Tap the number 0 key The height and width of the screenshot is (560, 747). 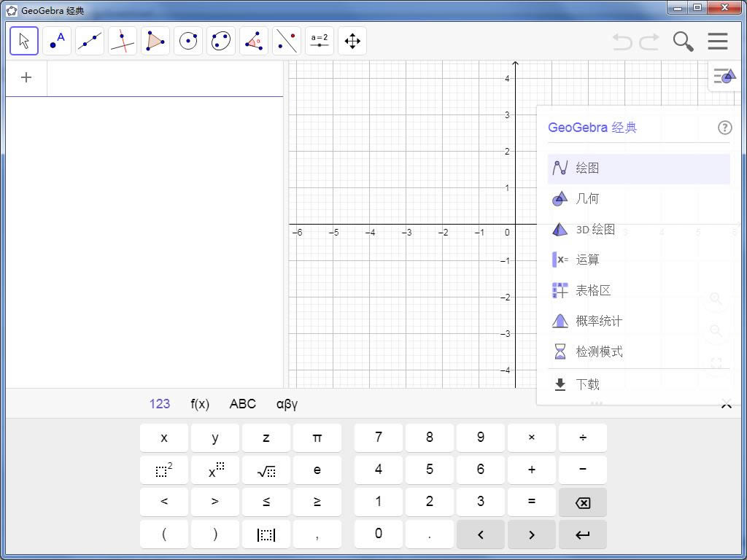click(x=379, y=534)
